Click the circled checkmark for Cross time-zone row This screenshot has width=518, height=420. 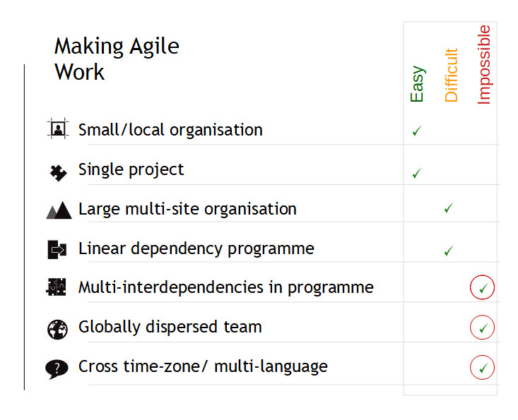482,367
